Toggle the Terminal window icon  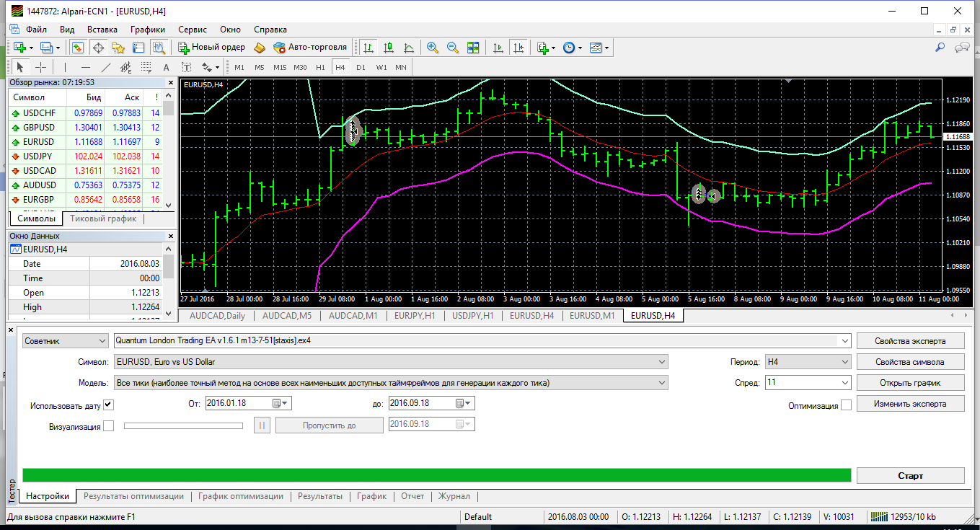click(138, 48)
